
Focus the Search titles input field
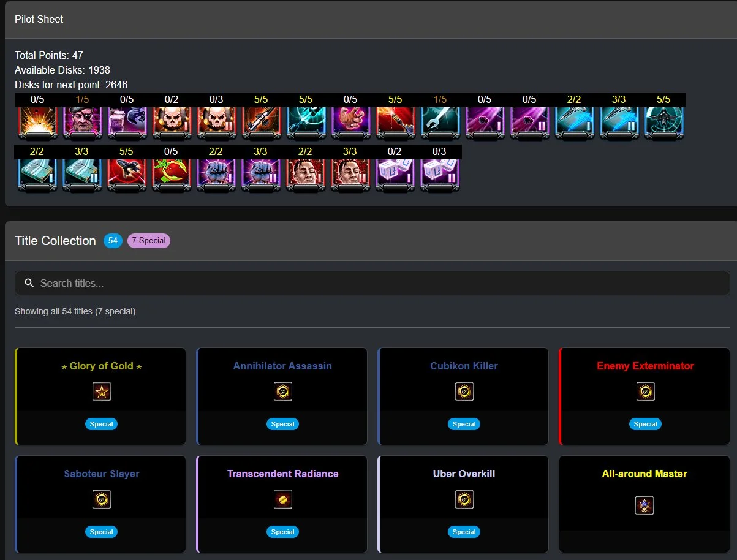tap(372, 283)
